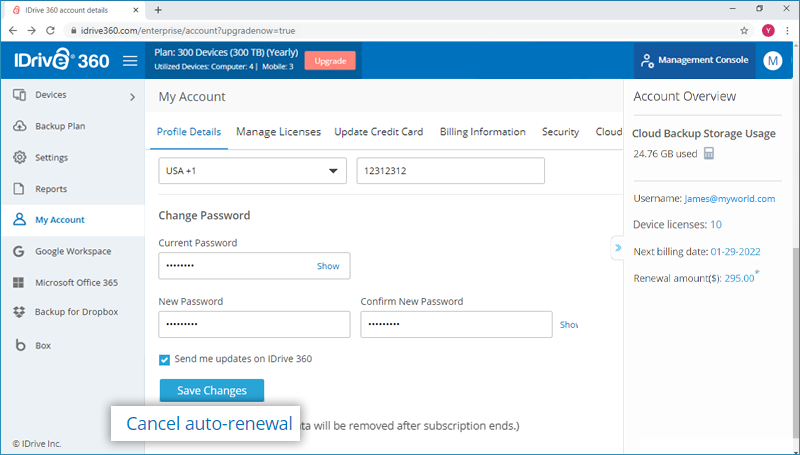The image size is (800, 455).
Task: Open the USA +1 country code dropdown
Action: [x=252, y=171]
